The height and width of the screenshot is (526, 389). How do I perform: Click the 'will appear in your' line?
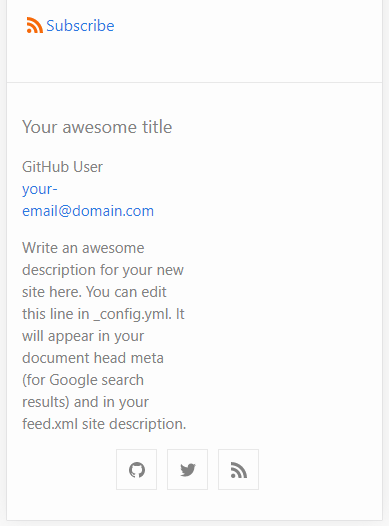[x=83, y=336]
